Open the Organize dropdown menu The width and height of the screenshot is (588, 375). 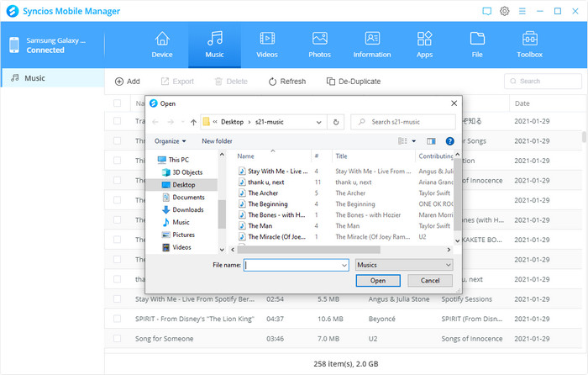(171, 141)
